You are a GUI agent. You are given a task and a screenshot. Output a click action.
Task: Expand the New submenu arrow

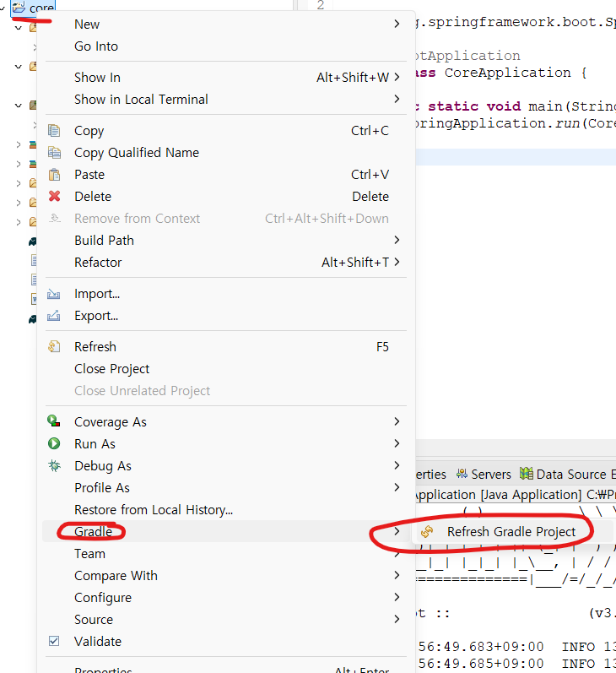pos(397,24)
